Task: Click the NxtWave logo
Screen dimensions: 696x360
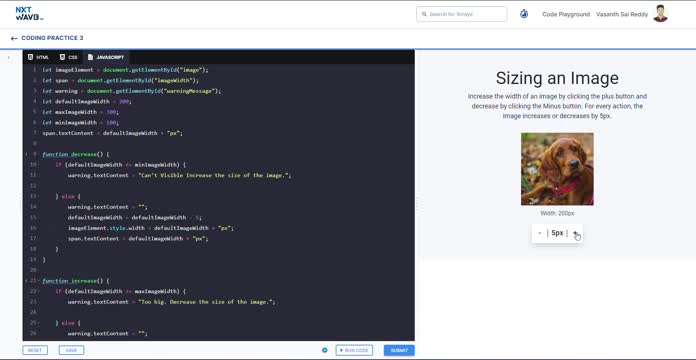Action: click(29, 14)
